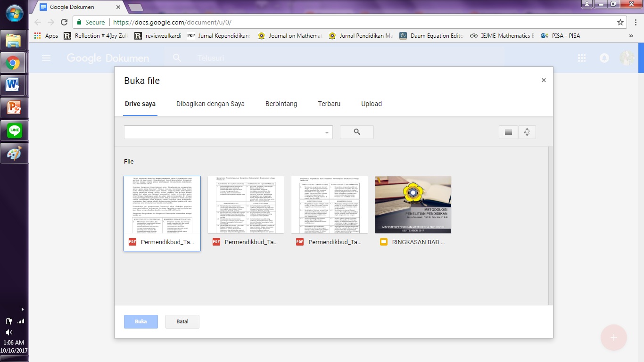Select the RINGKASAN BAB thumbnail
This screenshot has height=362, width=644.
pos(413,205)
